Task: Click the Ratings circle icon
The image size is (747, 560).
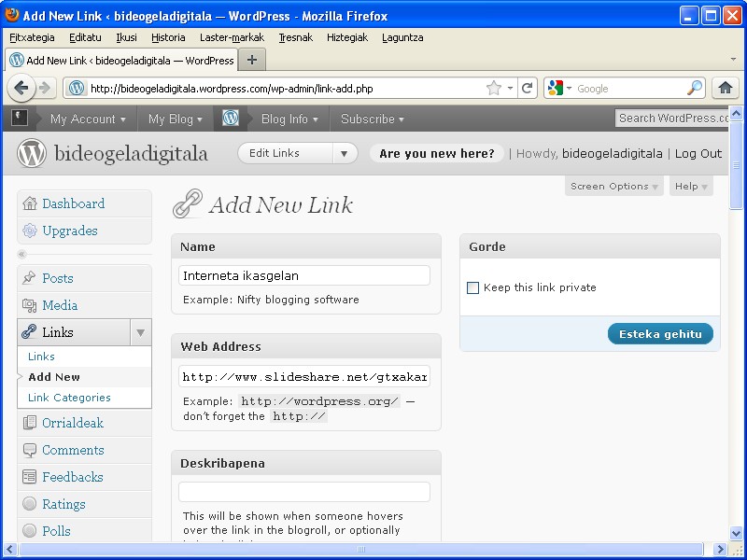Action: pos(30,504)
